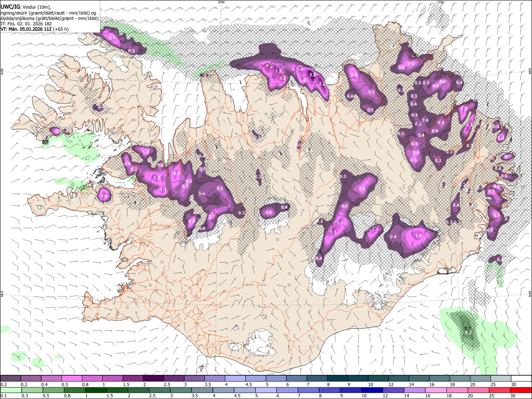
Task: Click the 64N latitude label on the right edge
Action: click(x=530, y=293)
